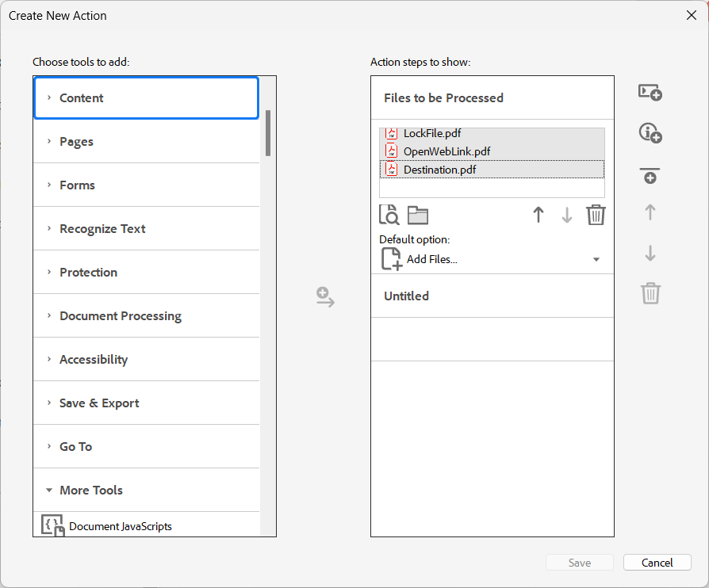Expand the Content tools category
Image resolution: width=709 pixels, height=588 pixels.
pyautogui.click(x=82, y=98)
